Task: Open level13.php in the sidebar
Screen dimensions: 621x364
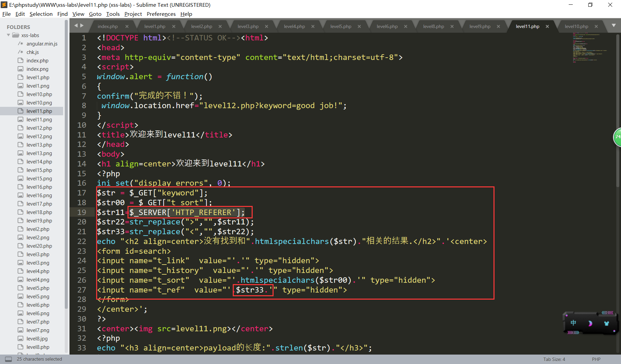Action: pos(39,145)
